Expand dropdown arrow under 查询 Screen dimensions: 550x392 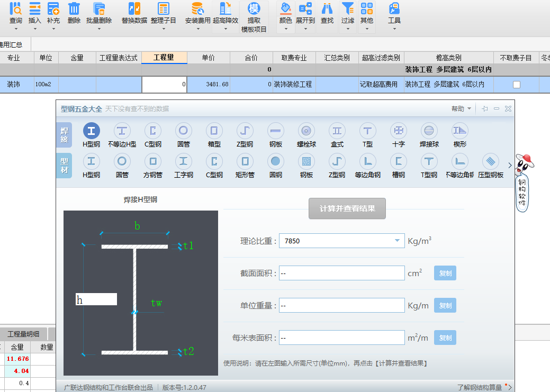point(16,29)
